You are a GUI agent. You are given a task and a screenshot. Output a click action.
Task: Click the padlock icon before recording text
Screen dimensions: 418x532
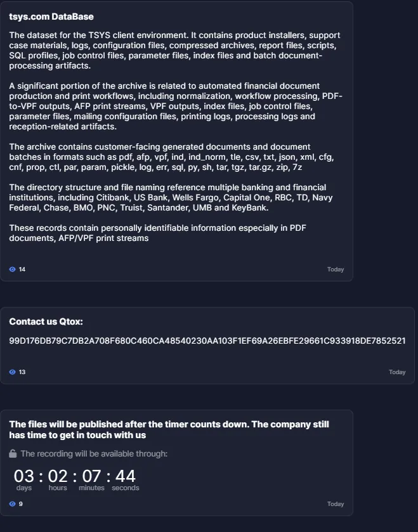13,453
